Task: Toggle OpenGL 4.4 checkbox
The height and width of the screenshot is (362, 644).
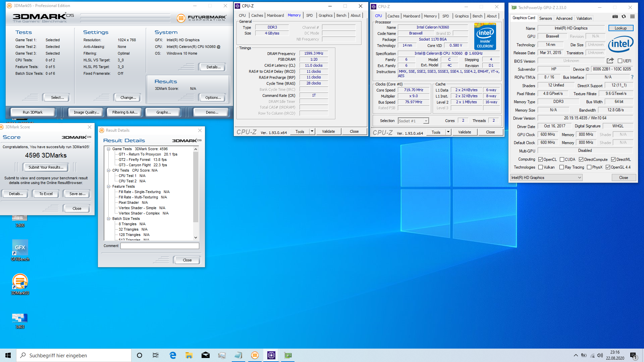Action: click(608, 167)
